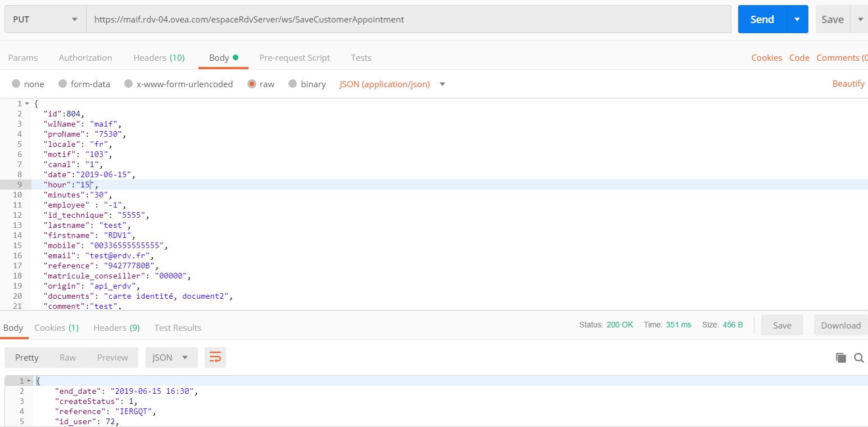Screen dimensions: 868x427
Task: Switch to the Params tab
Action: click(x=23, y=57)
